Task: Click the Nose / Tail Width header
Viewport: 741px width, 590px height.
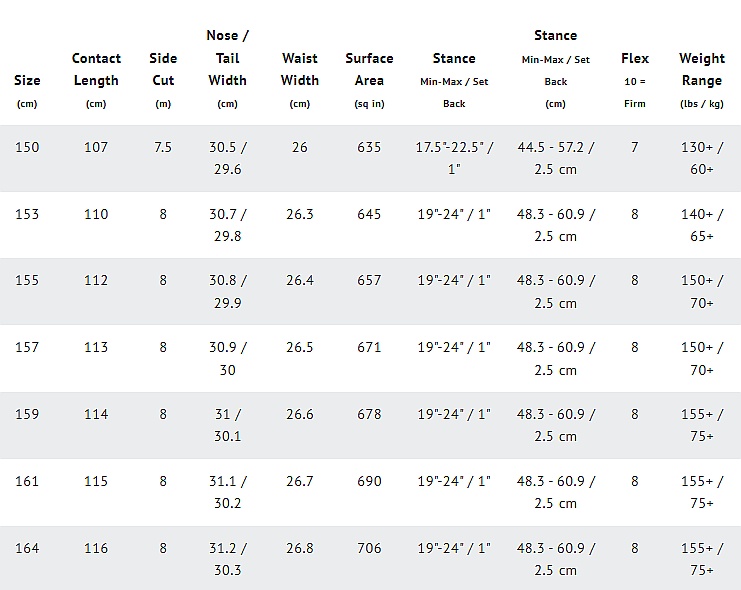Action: click(227, 68)
